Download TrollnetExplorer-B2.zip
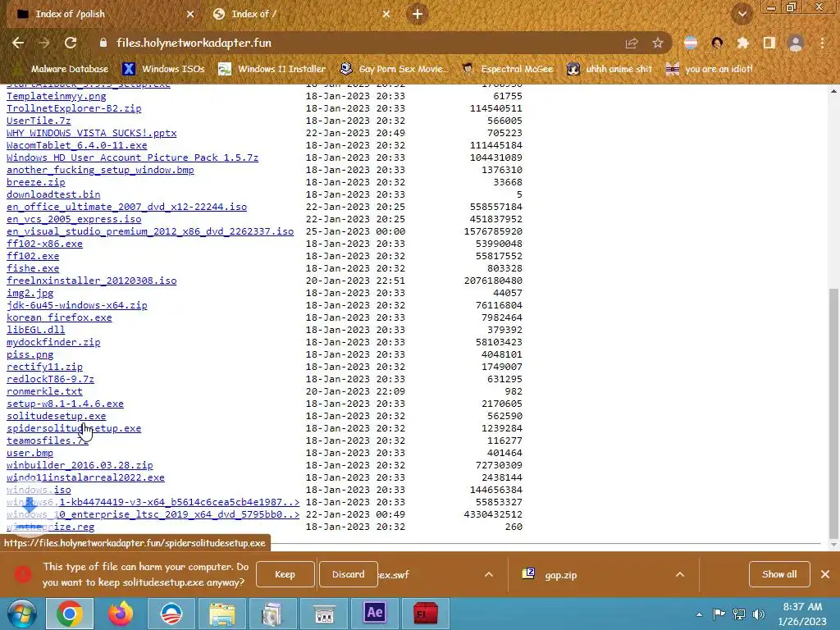The image size is (840, 630). coord(74,109)
